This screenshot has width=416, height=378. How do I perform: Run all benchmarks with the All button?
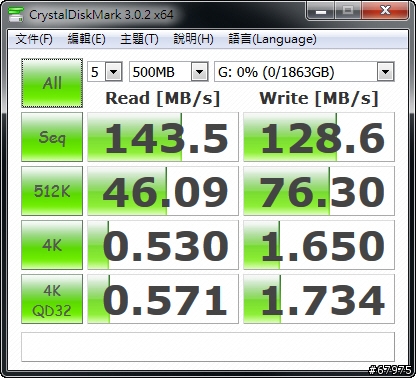coord(52,83)
